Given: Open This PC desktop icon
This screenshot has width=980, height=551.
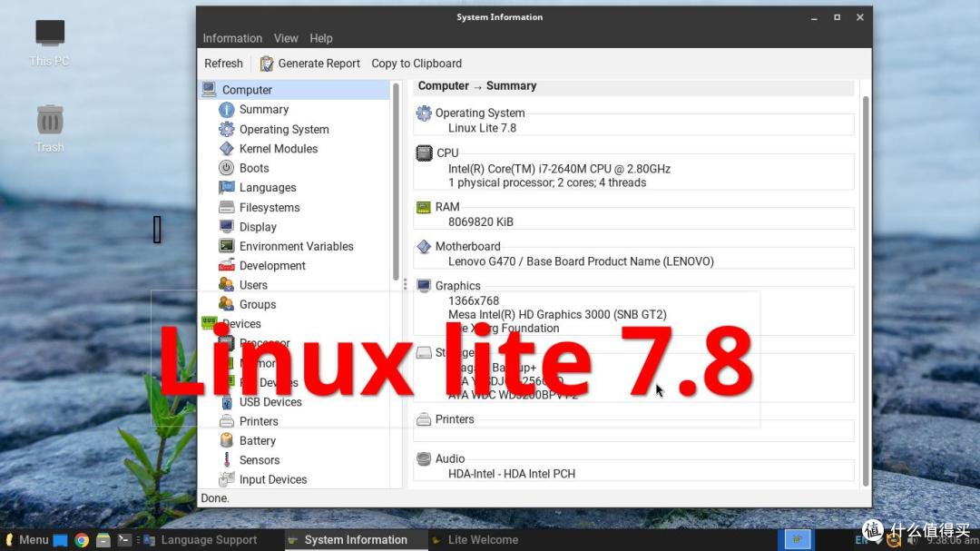Looking at the screenshot, I should click(x=49, y=43).
